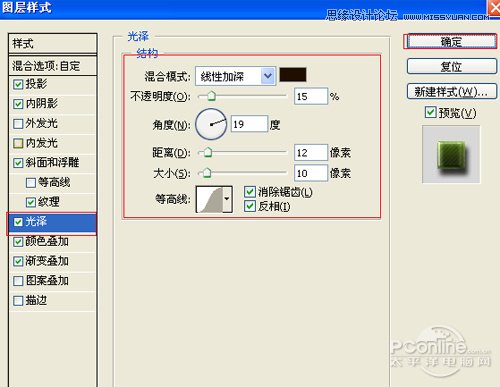
Task: Click the contour curve thumbnail
Action: pos(209,199)
